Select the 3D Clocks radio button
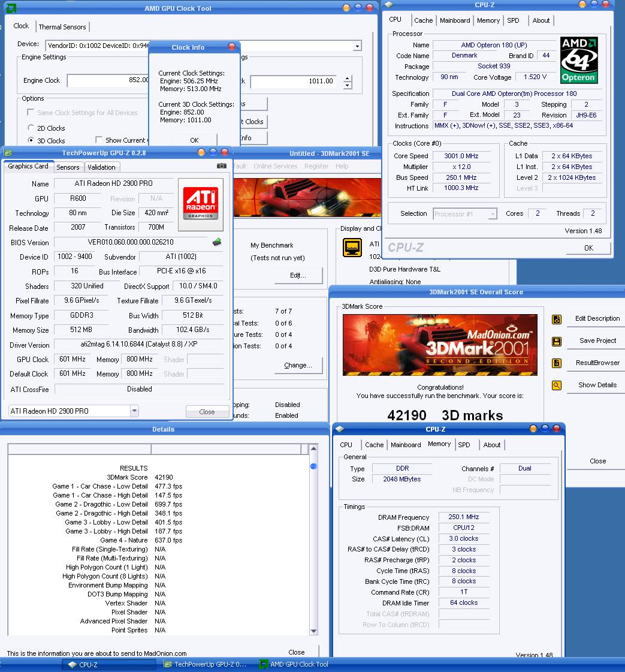This screenshot has height=672, width=625. click(31, 140)
